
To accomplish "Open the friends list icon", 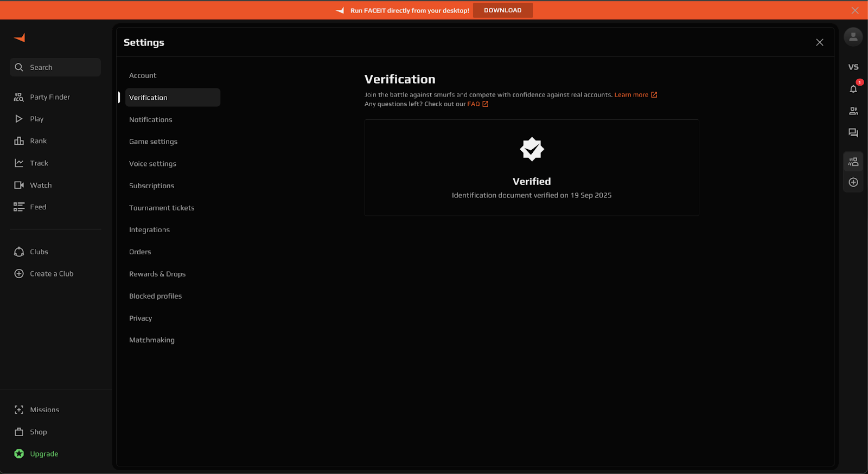I will coord(853,111).
